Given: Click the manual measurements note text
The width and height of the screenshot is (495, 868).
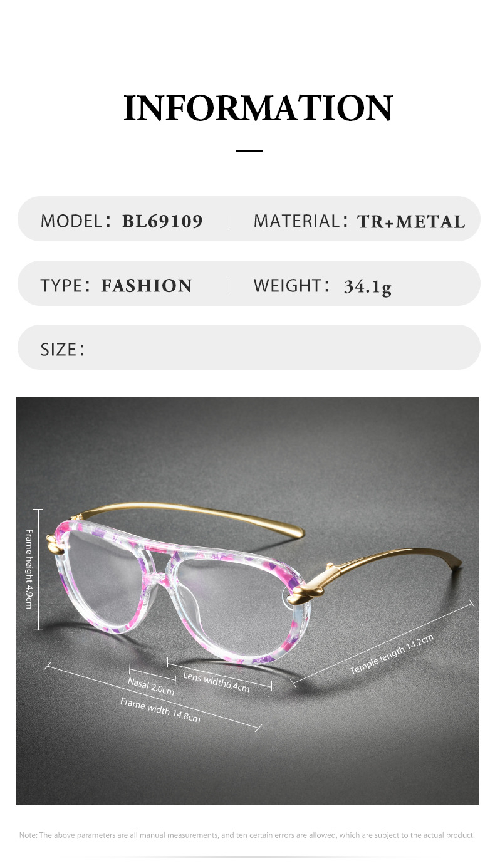Looking at the screenshot, I should (247, 835).
